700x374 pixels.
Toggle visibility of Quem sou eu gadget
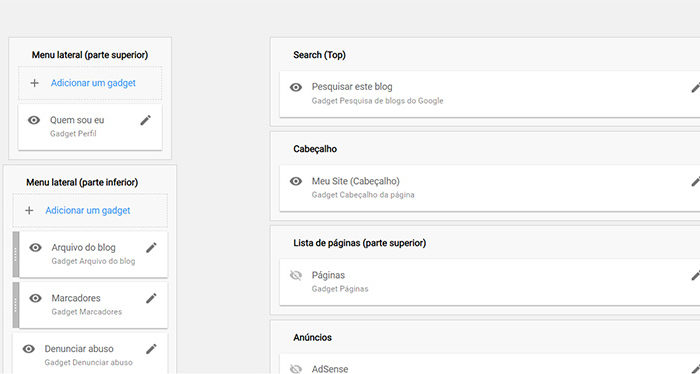34,120
